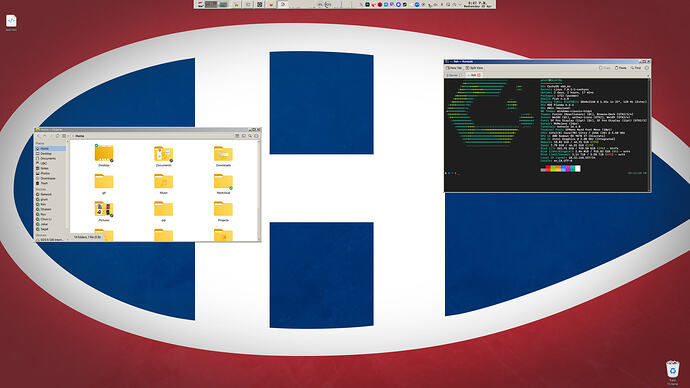690x388 pixels.
Task: Select Trash in Dolphin Places sidebar
Action: 44,183
